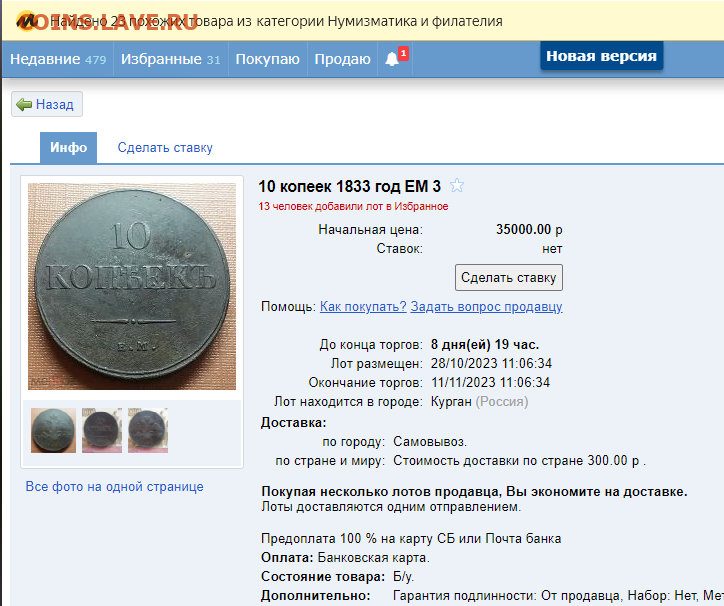This screenshot has height=606, width=724.
Task: Open the Как покупать? help link
Action: tap(363, 306)
